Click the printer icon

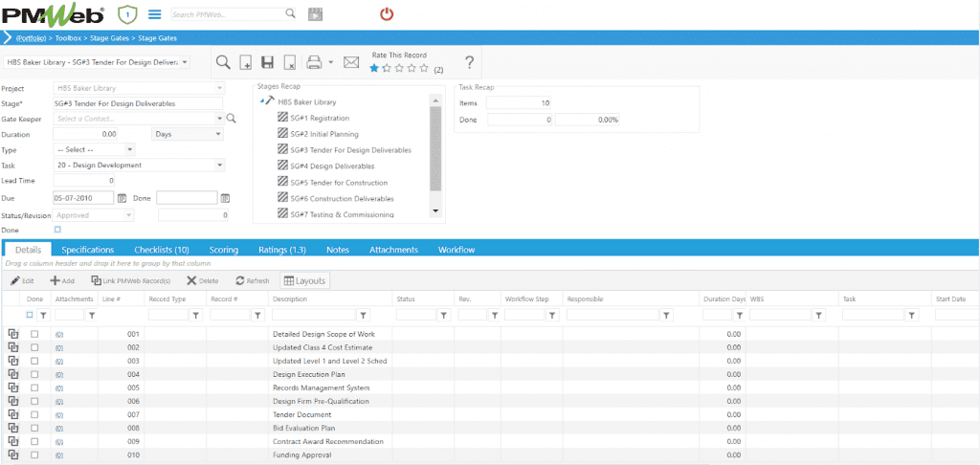tap(314, 62)
